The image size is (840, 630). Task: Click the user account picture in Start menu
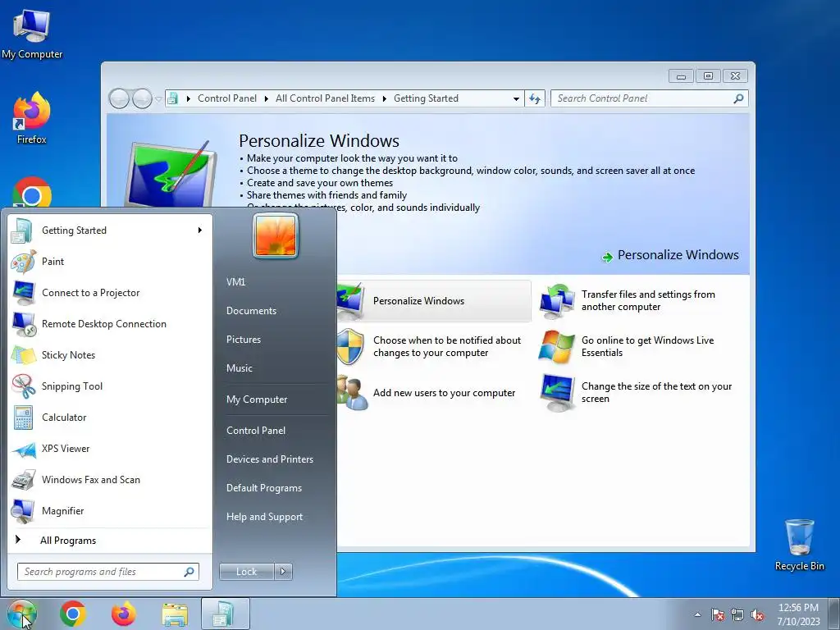point(276,235)
